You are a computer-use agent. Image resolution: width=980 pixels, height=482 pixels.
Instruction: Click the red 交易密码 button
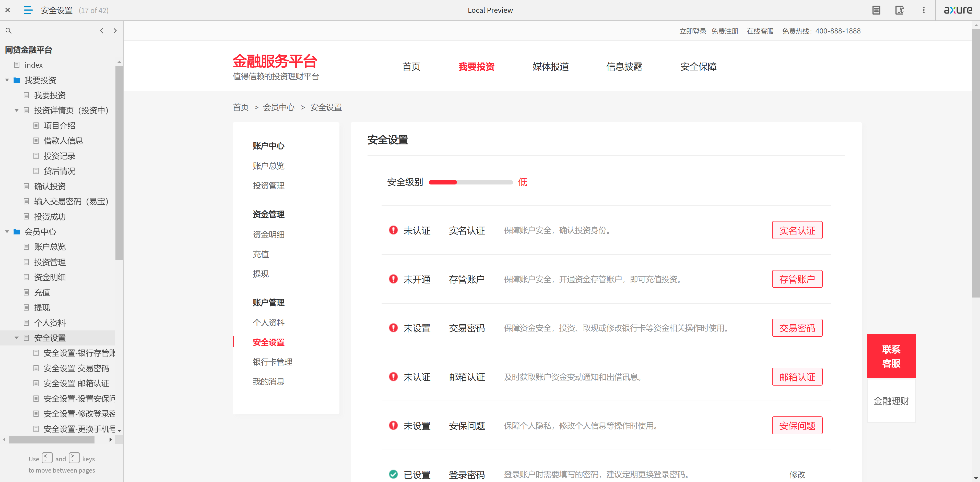pos(797,328)
